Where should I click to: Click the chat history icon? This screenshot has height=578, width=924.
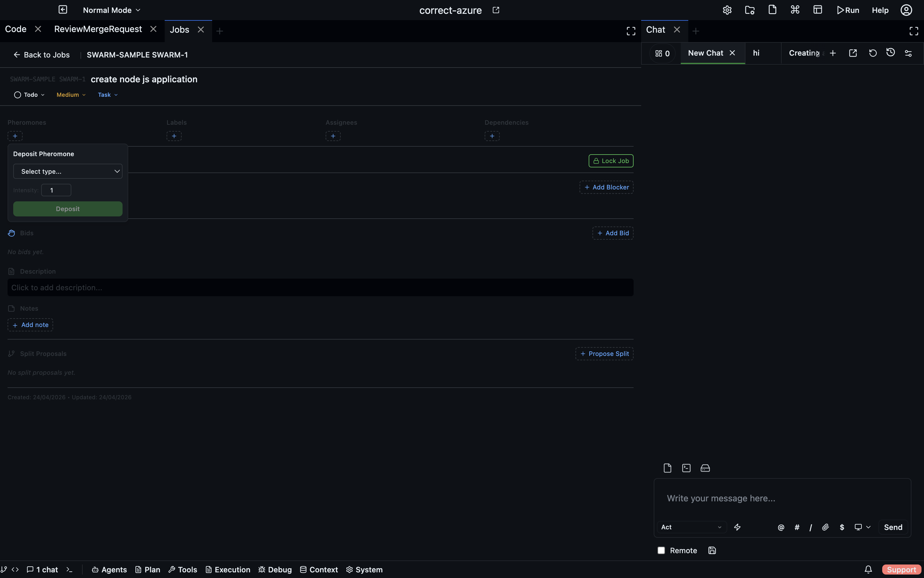pos(890,53)
